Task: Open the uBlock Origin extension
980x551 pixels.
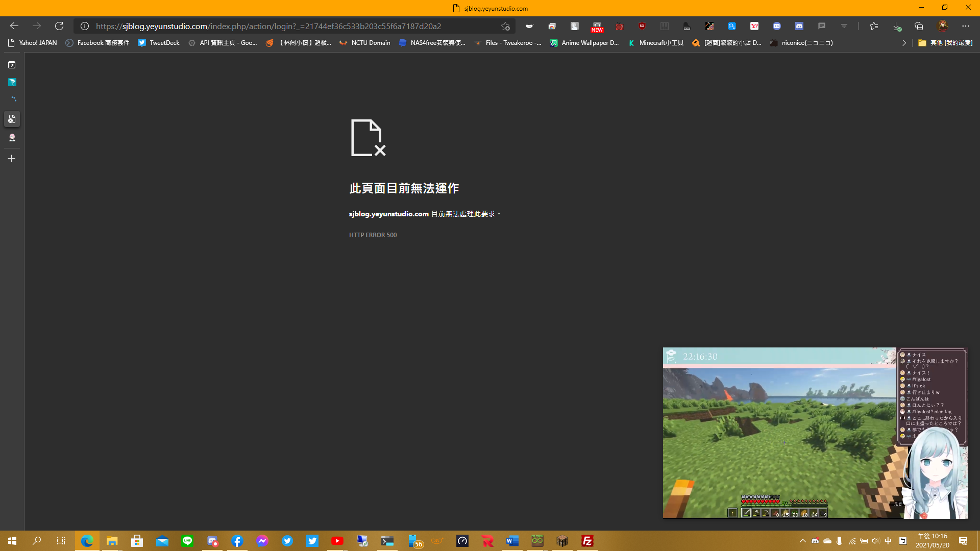Action: 642,26
